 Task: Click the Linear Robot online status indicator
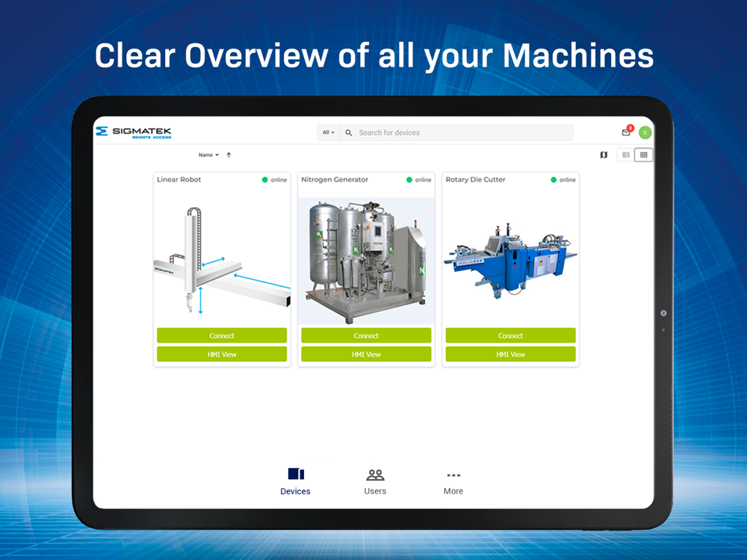(274, 179)
